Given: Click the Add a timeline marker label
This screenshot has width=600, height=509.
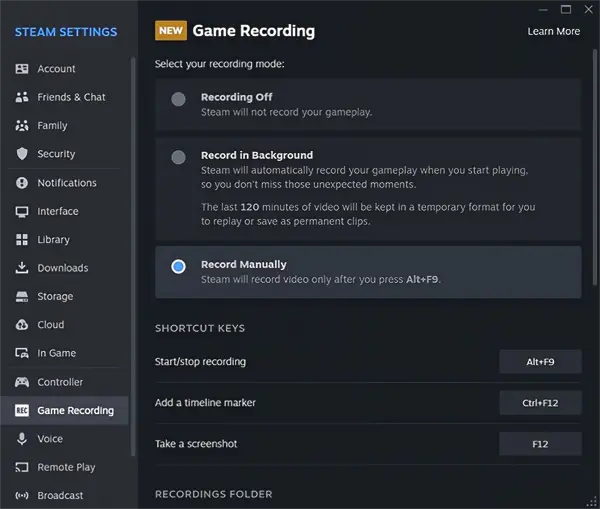Looking at the screenshot, I should [205, 403].
